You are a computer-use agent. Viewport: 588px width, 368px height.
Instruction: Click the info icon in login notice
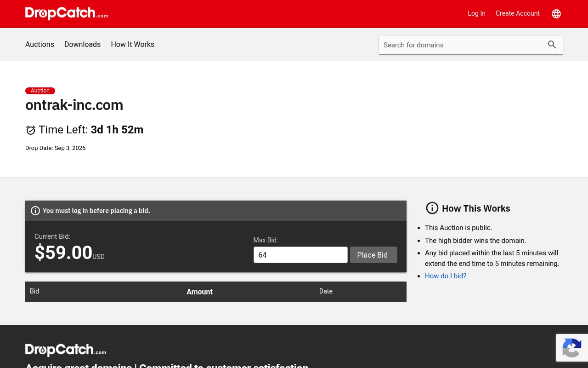(35, 211)
